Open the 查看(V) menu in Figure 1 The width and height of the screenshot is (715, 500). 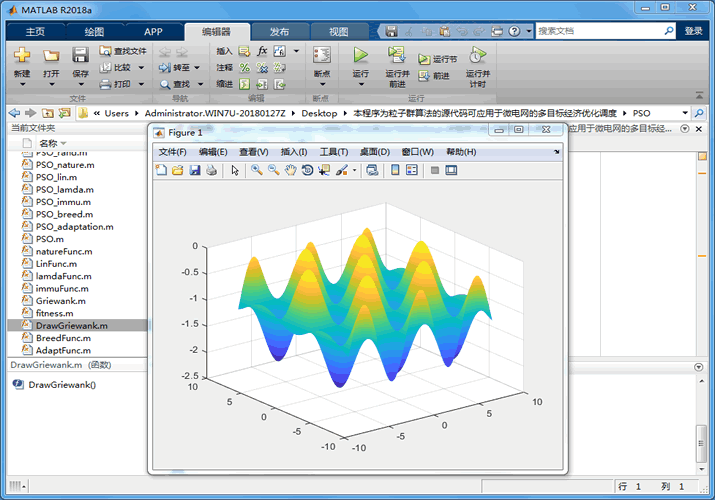[254, 152]
